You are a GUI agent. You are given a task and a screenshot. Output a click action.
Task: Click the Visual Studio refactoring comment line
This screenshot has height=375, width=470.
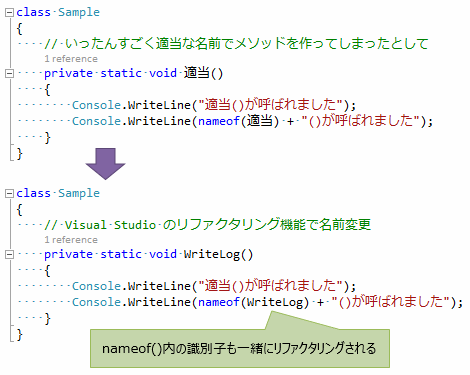(x=208, y=225)
